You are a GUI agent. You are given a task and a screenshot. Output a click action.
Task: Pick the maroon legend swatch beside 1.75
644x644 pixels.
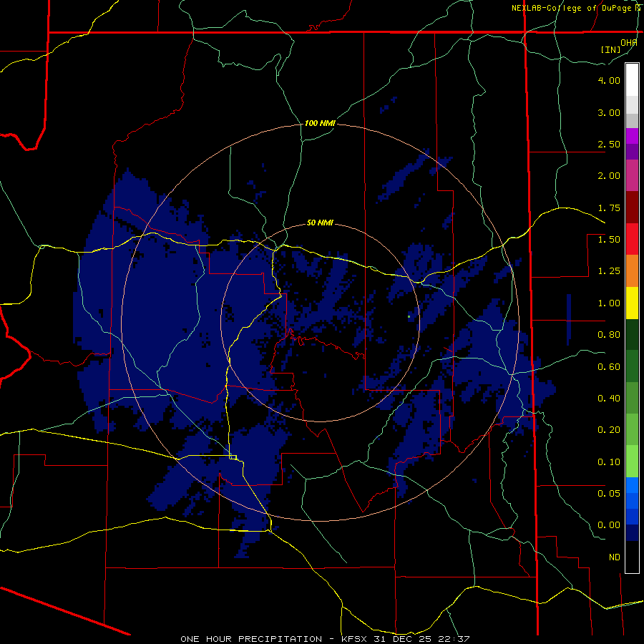click(x=632, y=208)
